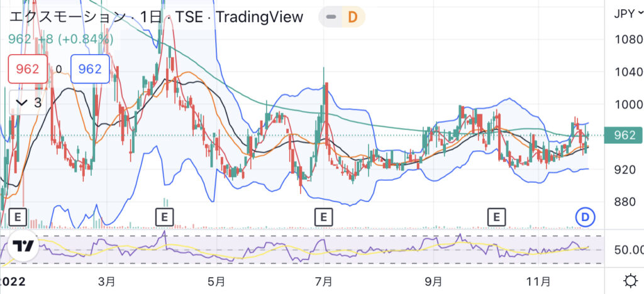Click the 9月 date axis label
This screenshot has height=294, width=644.
point(433,281)
